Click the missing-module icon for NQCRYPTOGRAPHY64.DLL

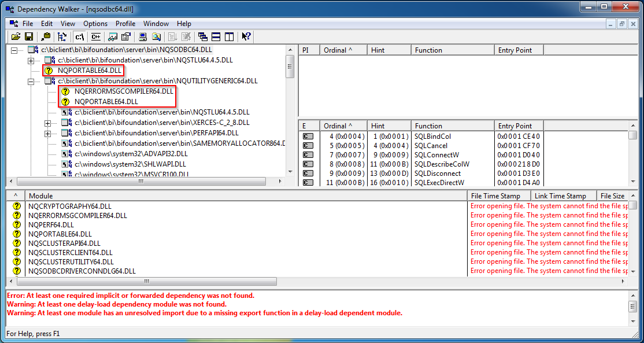(16, 206)
